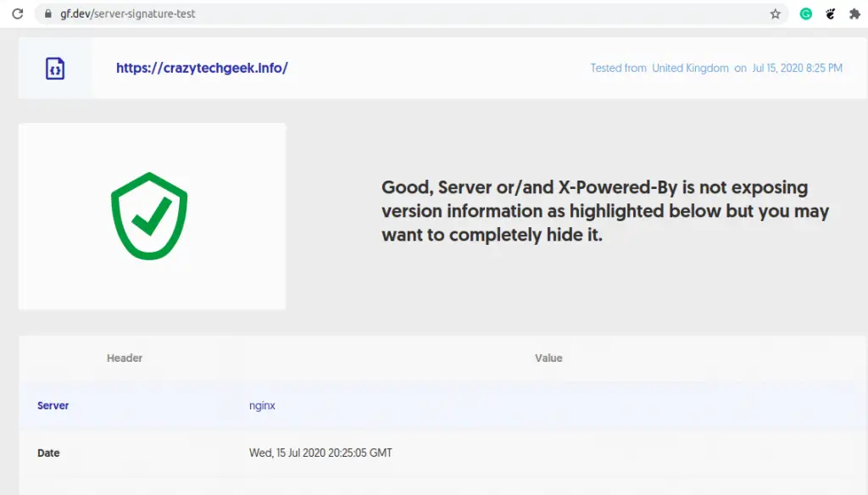The image size is (868, 495).
Task: Bookmark this page with the star icon
Action: pos(775,14)
